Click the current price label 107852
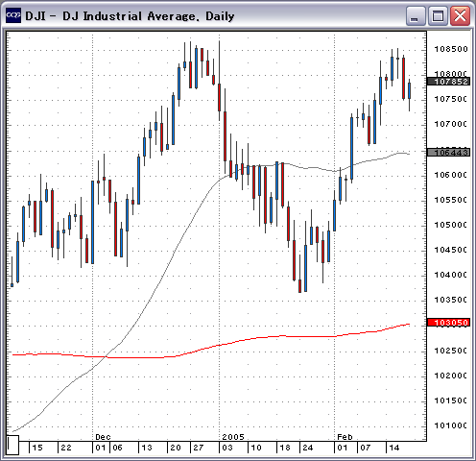Image resolution: width=476 pixels, height=461 pixels. coord(448,82)
